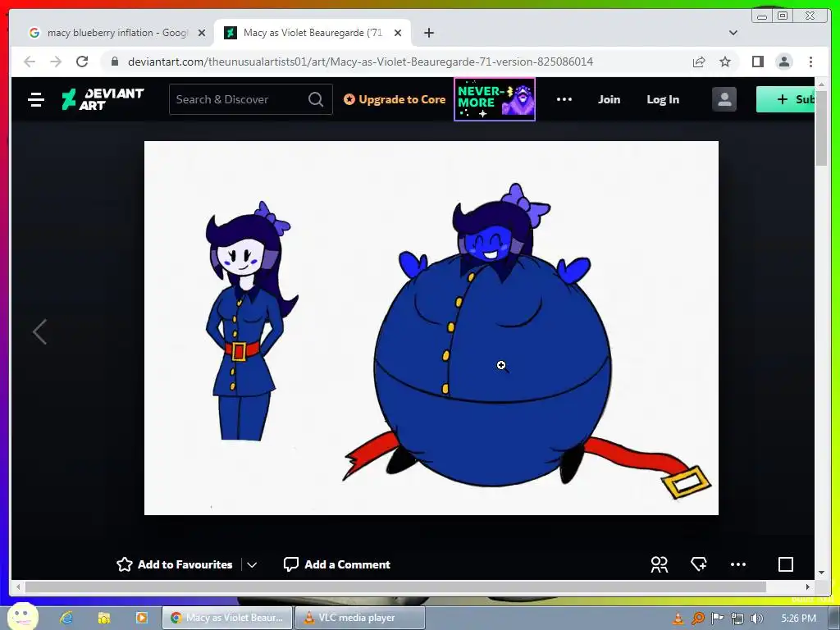Viewport: 840px width, 630px height.
Task: Open the Start button on taskbar
Action: pyautogui.click(x=22, y=617)
